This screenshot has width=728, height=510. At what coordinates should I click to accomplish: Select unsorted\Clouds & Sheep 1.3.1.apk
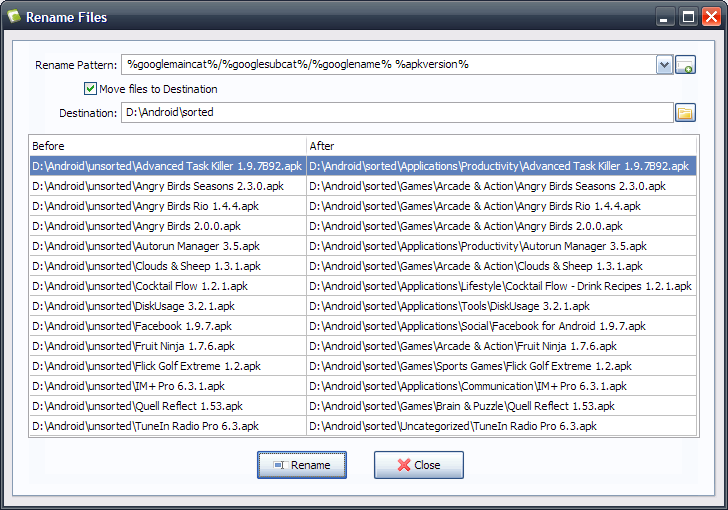[168, 266]
